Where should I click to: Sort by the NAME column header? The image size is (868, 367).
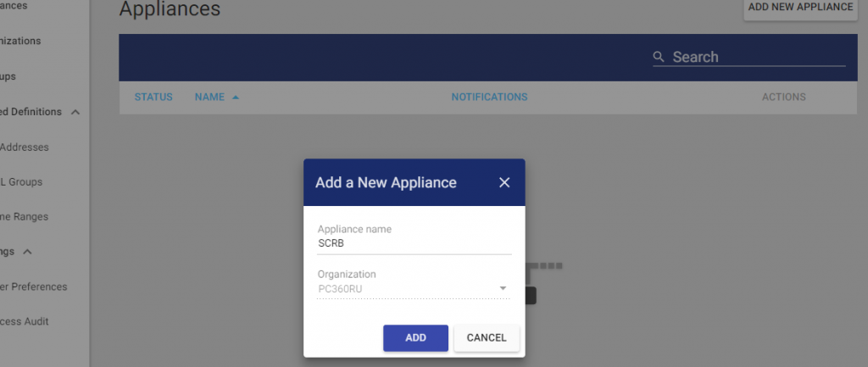(209, 97)
